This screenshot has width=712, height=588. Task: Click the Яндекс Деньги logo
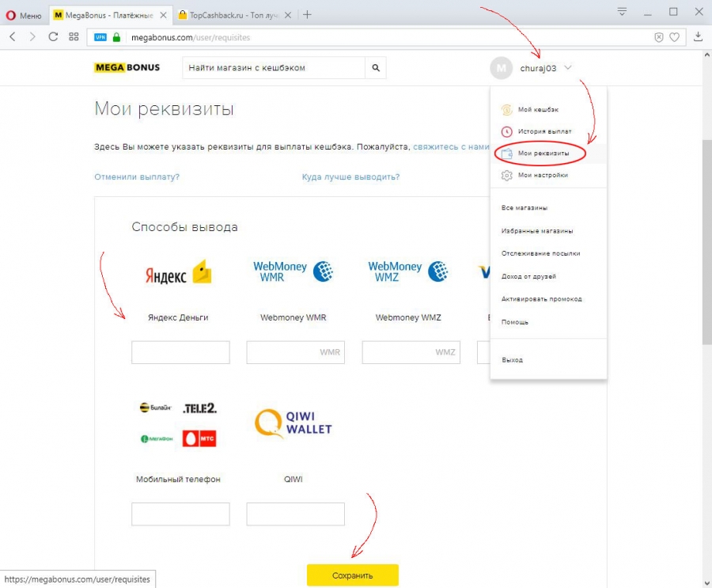[x=179, y=273]
